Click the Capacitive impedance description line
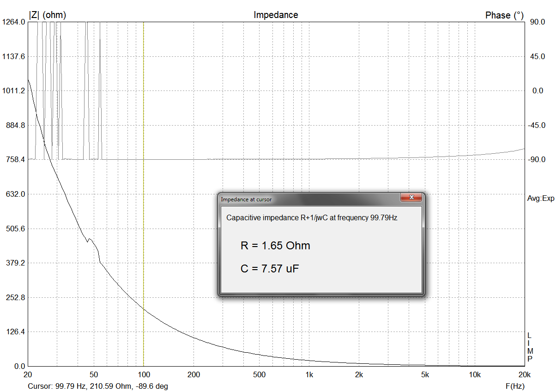Viewport: 556px width, 392px height. pyautogui.click(x=312, y=217)
